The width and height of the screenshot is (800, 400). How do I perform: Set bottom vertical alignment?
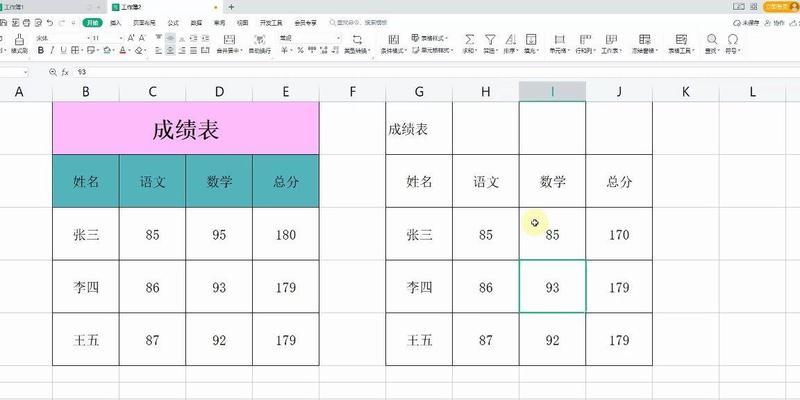click(182, 38)
